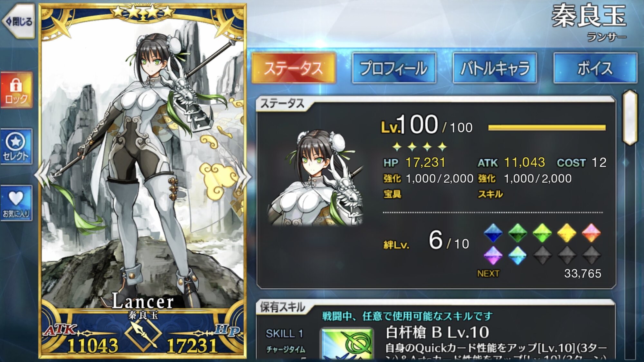Tap the pink bond level gem
The width and height of the screenshot is (644, 362).
point(591,233)
